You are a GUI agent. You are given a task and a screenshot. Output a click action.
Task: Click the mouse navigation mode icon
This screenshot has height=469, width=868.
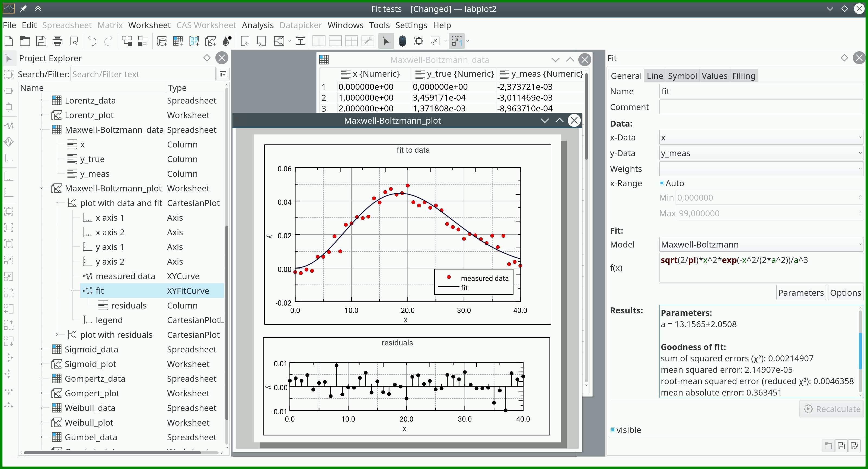402,41
